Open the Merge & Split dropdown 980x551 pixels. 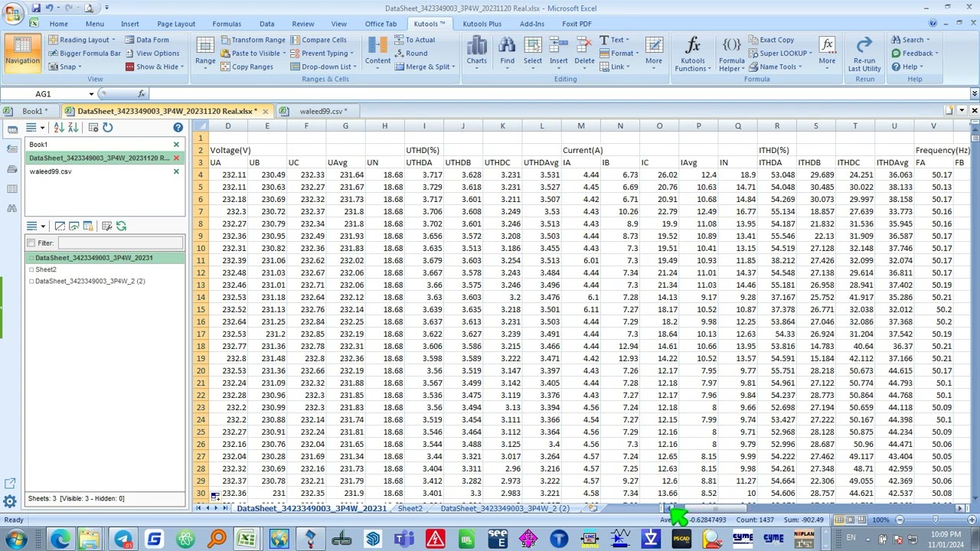[x=425, y=67]
